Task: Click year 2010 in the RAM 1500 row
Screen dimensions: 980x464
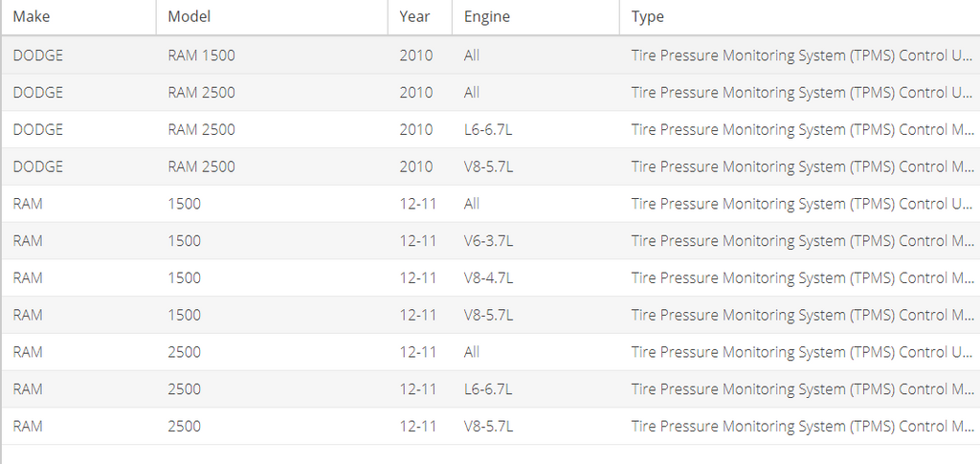Action: 416,55
